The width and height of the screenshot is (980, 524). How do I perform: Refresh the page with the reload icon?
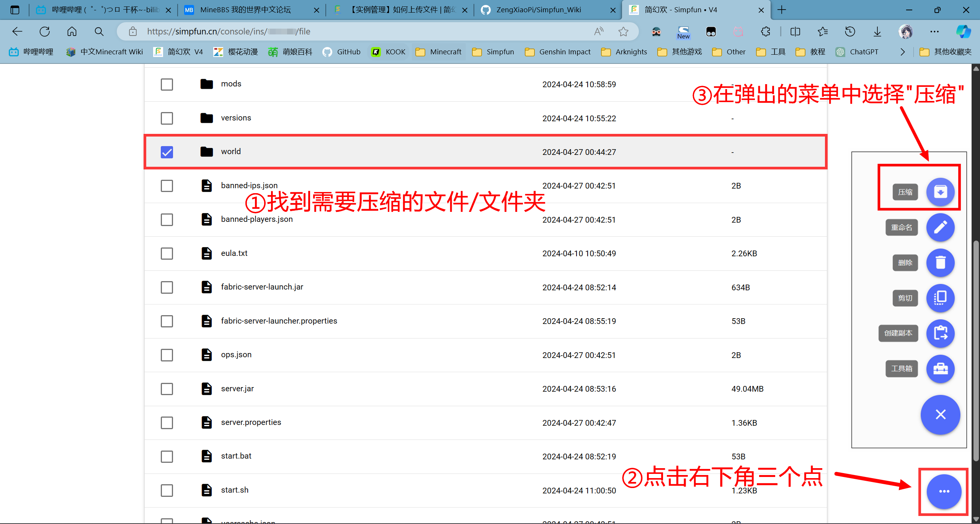pos(45,31)
